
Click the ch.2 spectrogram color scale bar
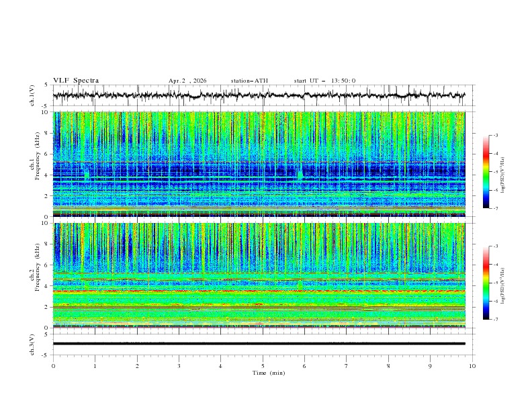(486, 283)
